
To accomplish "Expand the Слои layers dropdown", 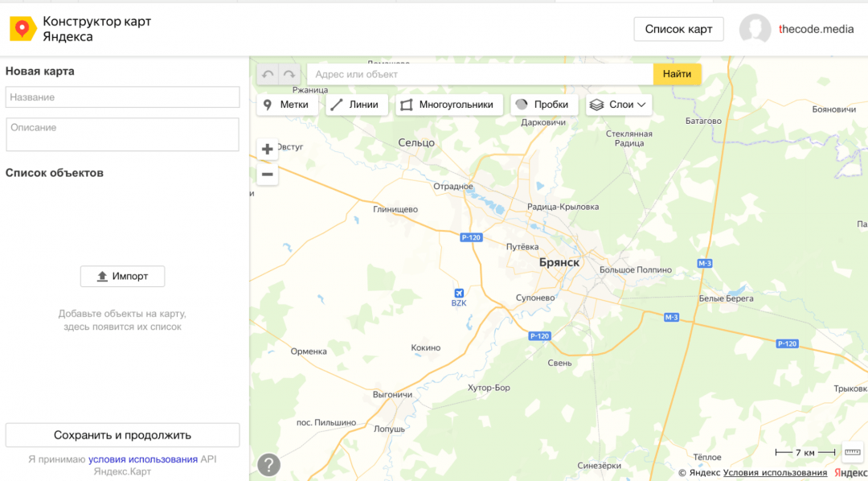I will click(618, 105).
